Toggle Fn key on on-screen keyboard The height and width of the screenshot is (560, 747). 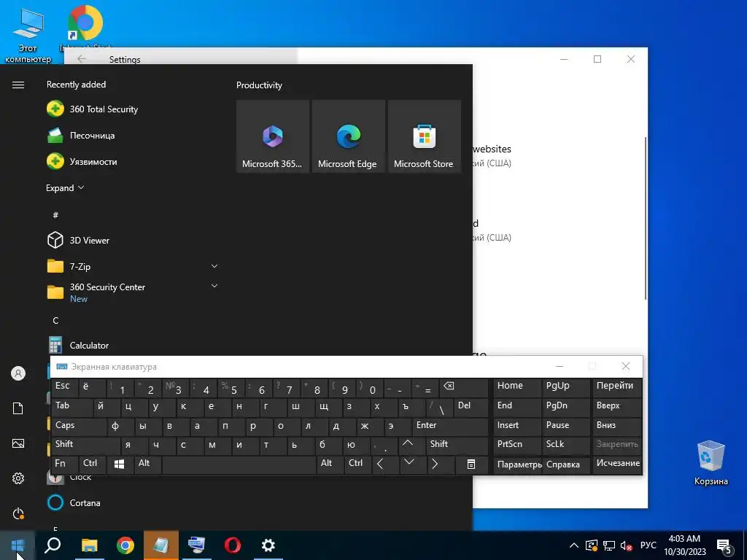(65, 464)
